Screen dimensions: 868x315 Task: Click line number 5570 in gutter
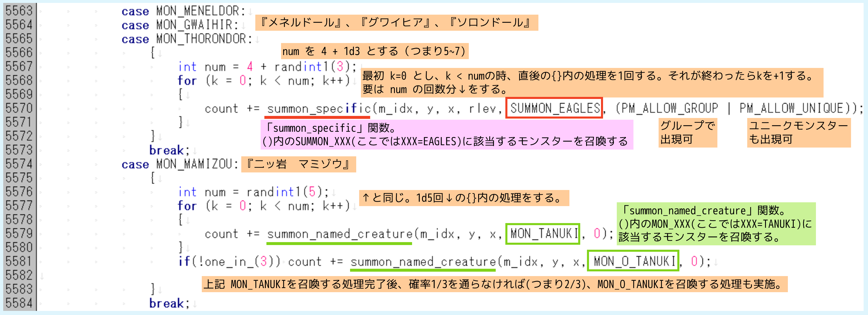coord(19,108)
